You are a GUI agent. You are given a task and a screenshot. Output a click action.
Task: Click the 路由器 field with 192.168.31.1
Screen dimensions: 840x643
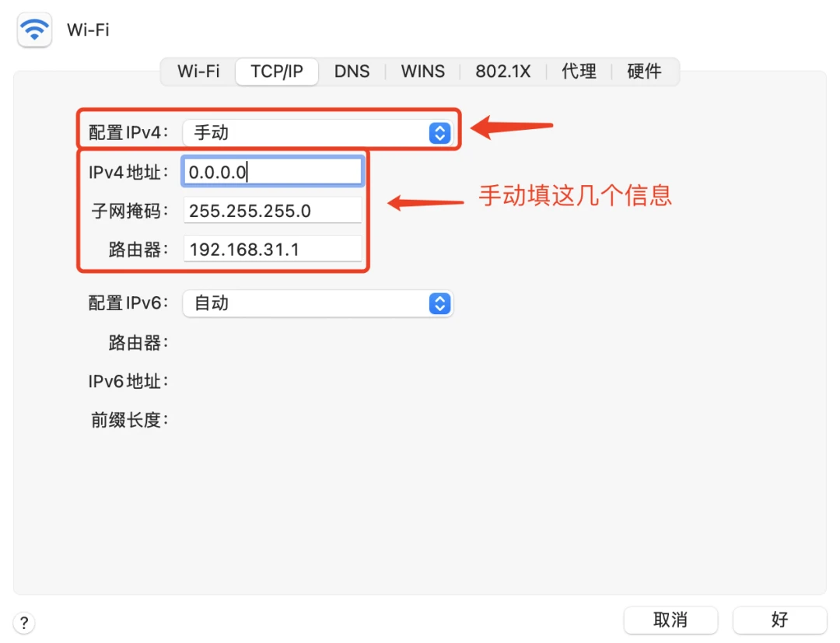273,250
